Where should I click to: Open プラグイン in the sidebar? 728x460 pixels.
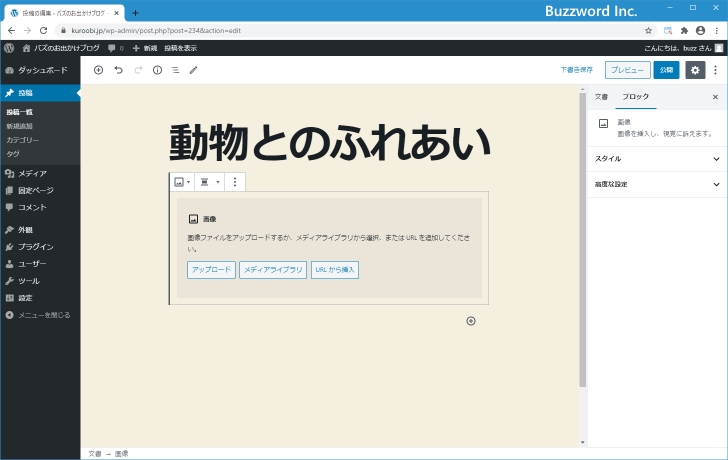pyautogui.click(x=40, y=247)
